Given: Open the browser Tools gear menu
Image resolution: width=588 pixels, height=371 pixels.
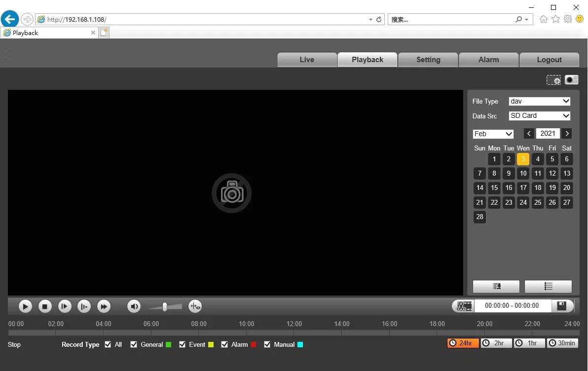Looking at the screenshot, I should point(568,19).
